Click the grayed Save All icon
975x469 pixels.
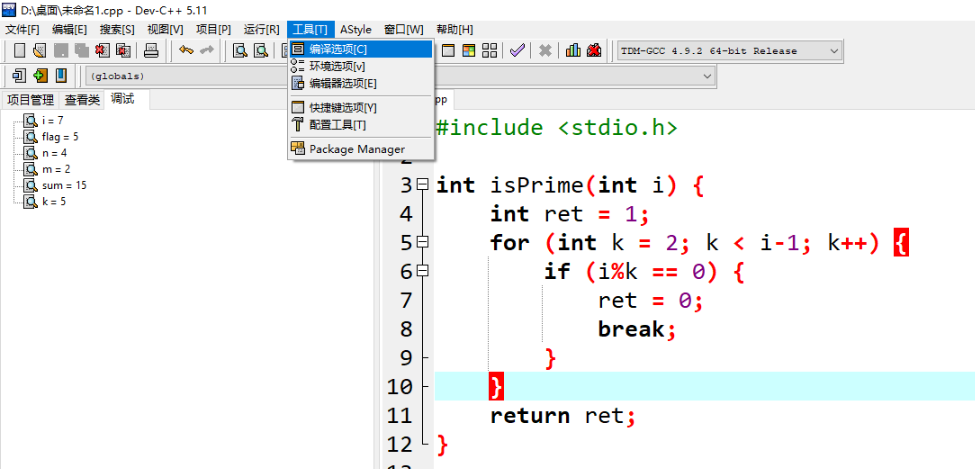click(81, 51)
